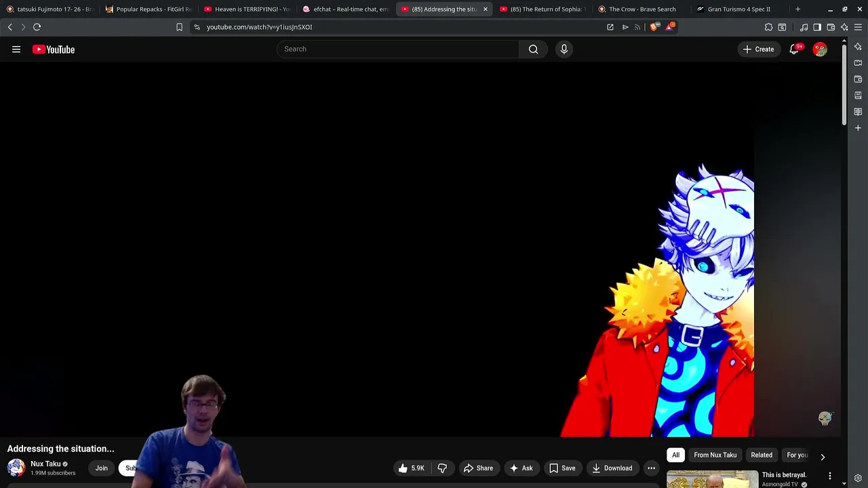The image size is (868, 488).
Task: Join the Nux Taku channel
Action: click(x=101, y=468)
